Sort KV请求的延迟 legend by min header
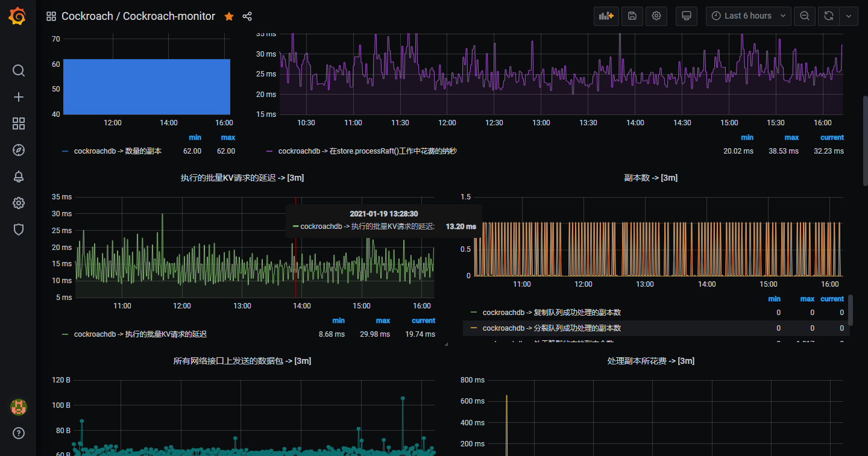This screenshot has height=456, width=868. click(x=339, y=320)
